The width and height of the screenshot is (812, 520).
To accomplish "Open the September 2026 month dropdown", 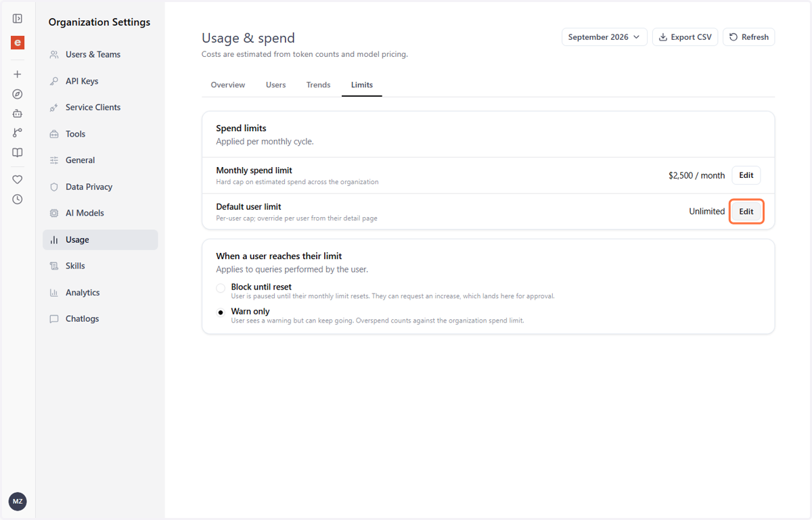I will click(x=604, y=37).
